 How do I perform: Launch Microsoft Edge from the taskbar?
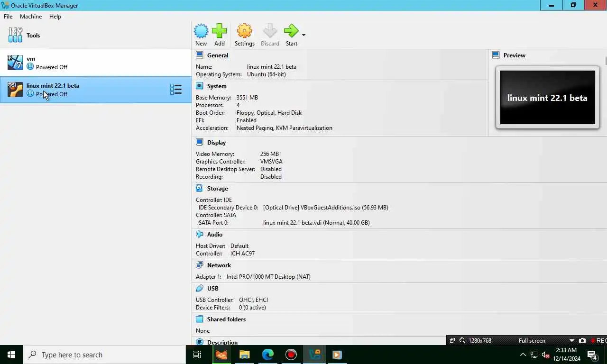(268, 355)
